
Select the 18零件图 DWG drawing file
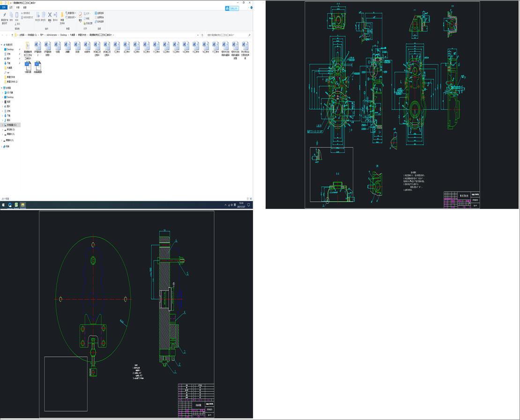coord(28,67)
